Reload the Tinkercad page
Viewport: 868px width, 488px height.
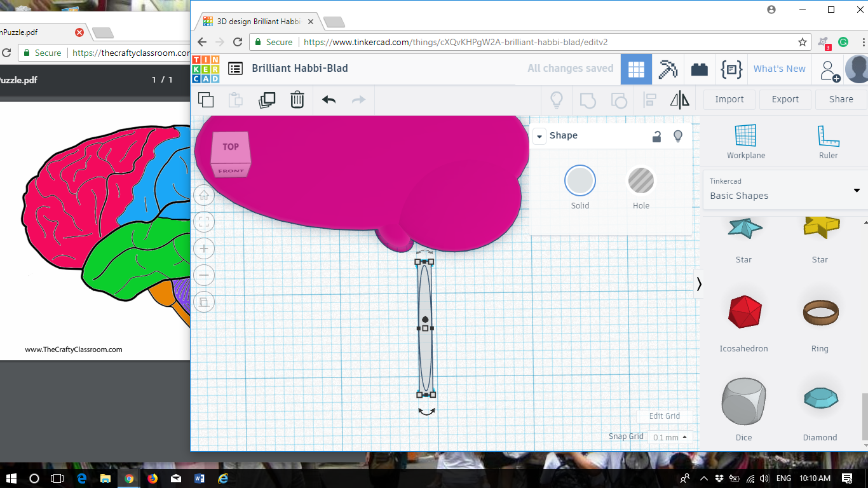point(238,42)
